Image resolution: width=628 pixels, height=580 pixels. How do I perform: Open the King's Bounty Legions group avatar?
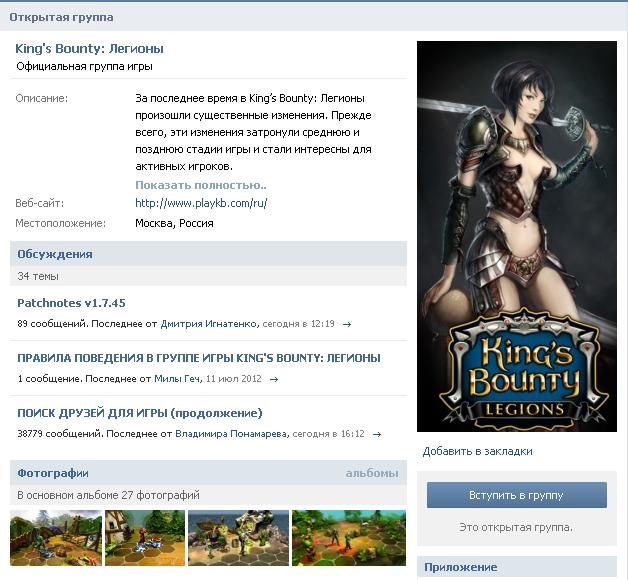[517, 236]
